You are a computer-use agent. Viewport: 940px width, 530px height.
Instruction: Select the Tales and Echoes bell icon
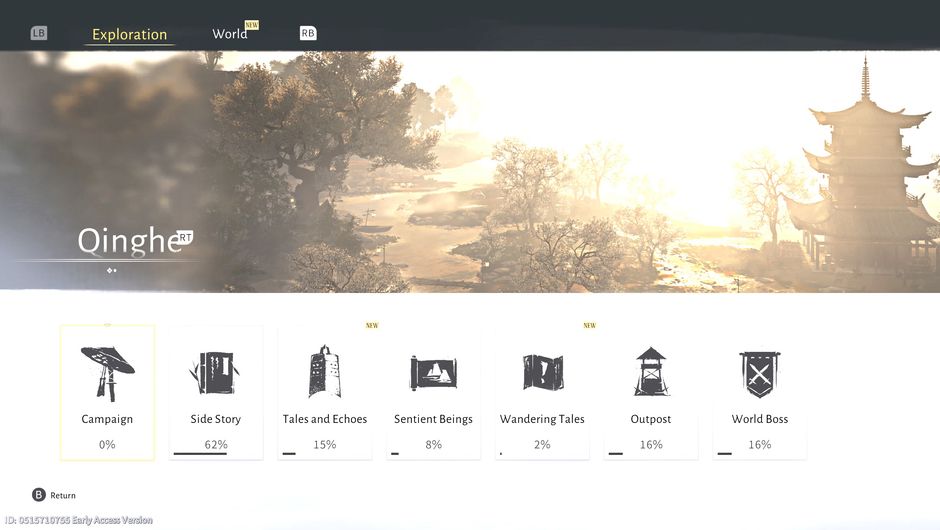pyautogui.click(x=324, y=372)
